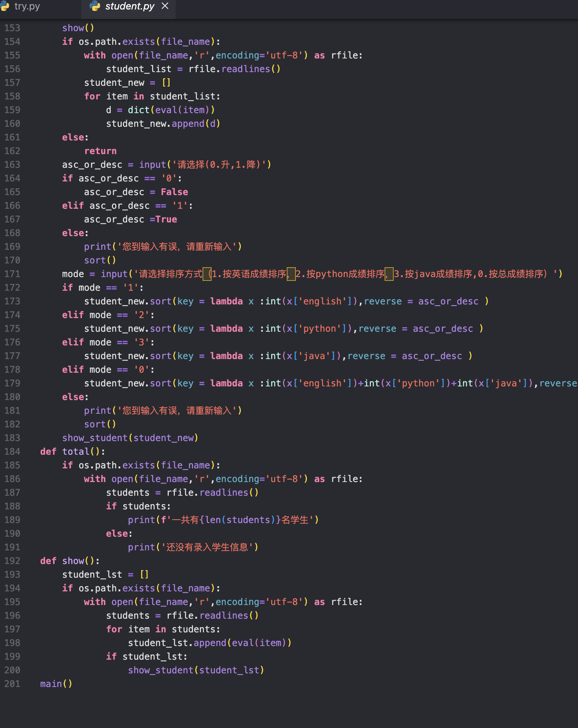Click line number 192 in gutter
578x728 pixels.
(x=12, y=561)
